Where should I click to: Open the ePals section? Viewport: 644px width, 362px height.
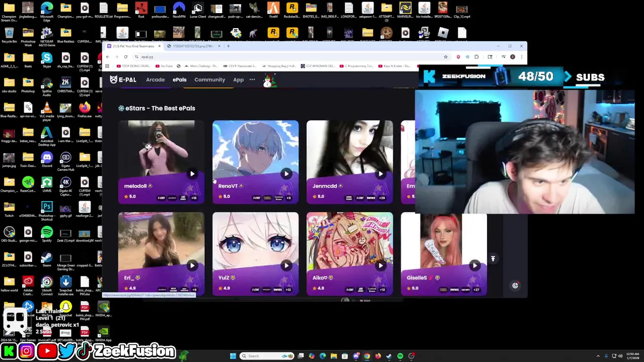(x=180, y=79)
